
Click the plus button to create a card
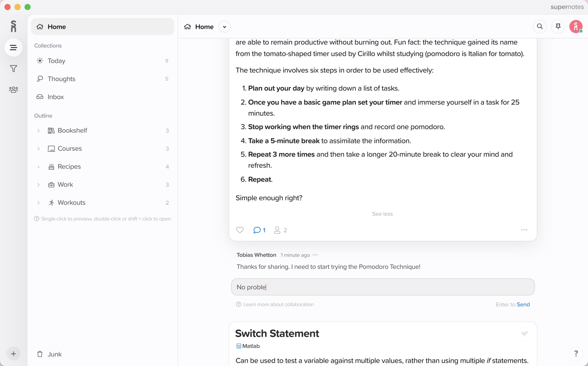coord(13,353)
